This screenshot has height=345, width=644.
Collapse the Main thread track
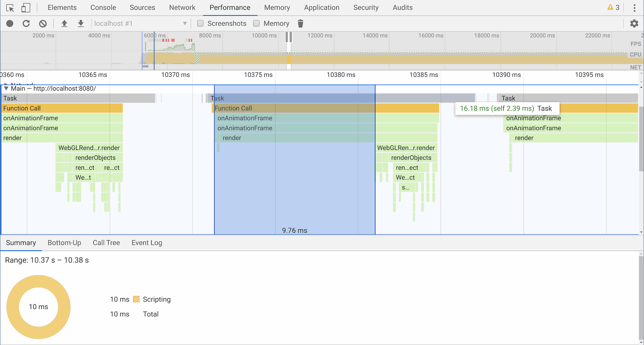click(6, 89)
